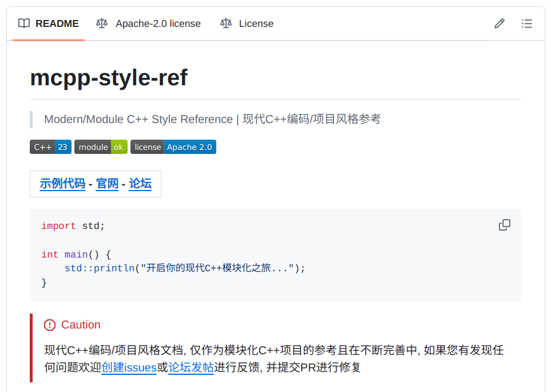Switch to the Apache-2.0 license tab
The height and width of the screenshot is (392, 551).
149,23
